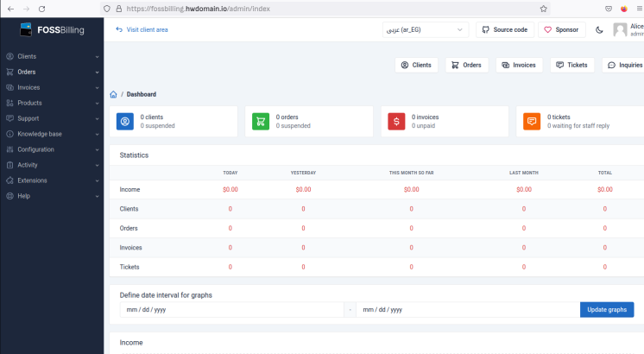Bookmark page using the star icon

pyautogui.click(x=544, y=8)
